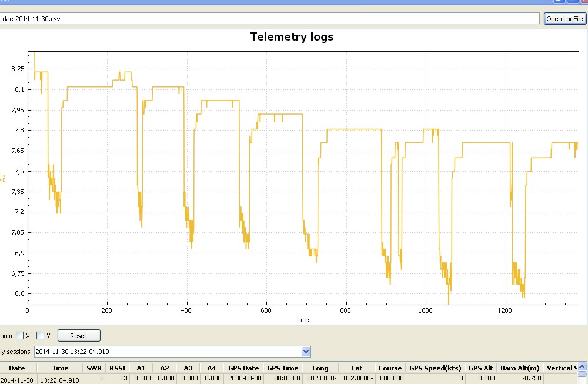This screenshot has height=384, width=588.
Task: Click the A4 column header
Action: (212, 368)
